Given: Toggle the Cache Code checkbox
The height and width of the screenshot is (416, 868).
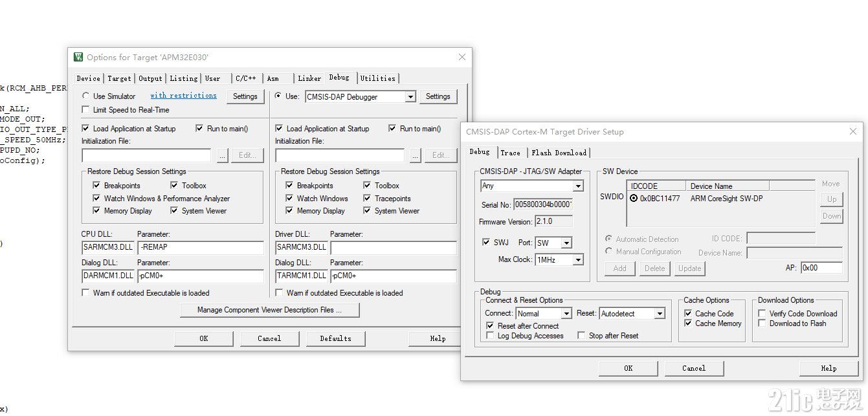Looking at the screenshot, I should 688,314.
